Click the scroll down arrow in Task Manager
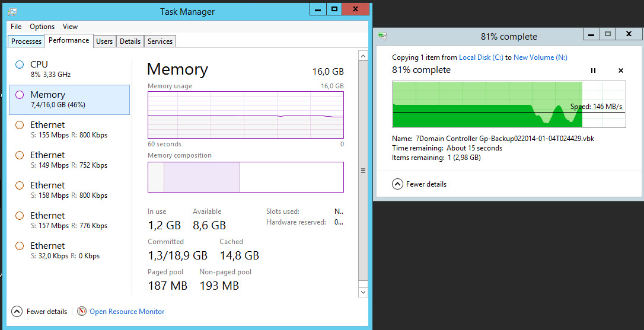 (x=363, y=292)
